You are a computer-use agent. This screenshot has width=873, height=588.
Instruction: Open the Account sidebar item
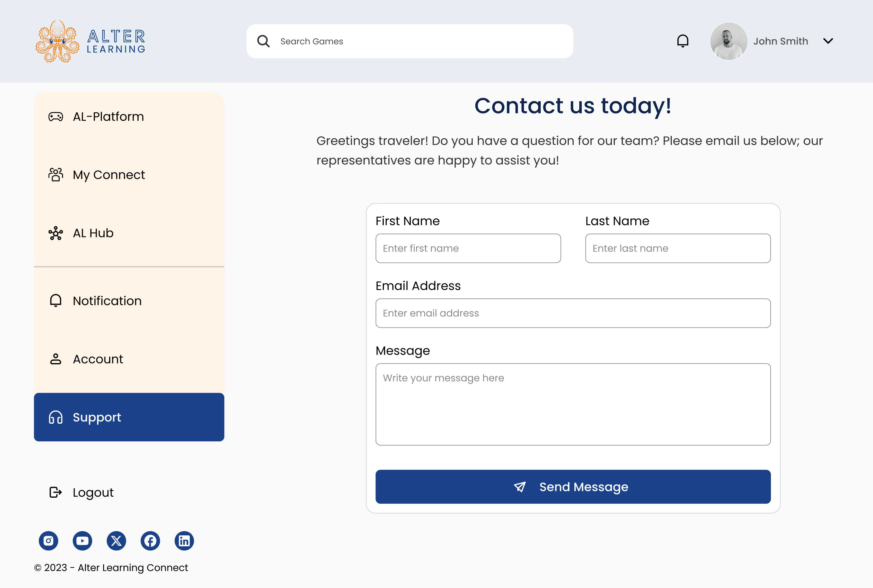tap(98, 359)
